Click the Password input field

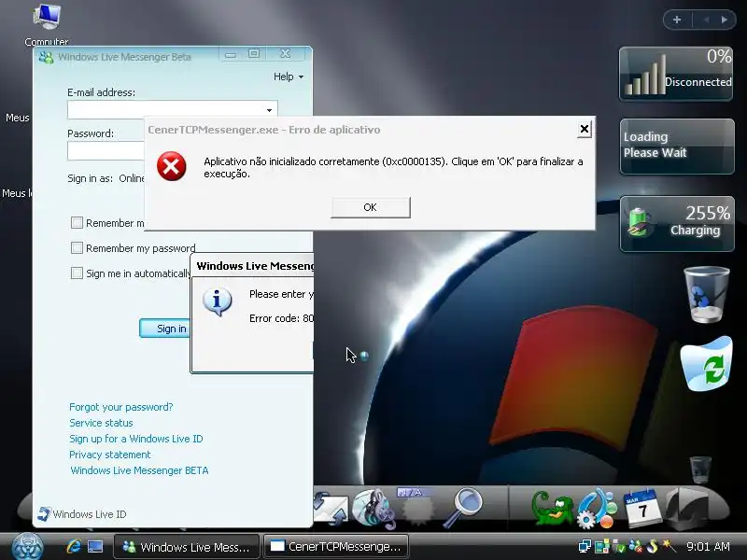[x=106, y=151]
